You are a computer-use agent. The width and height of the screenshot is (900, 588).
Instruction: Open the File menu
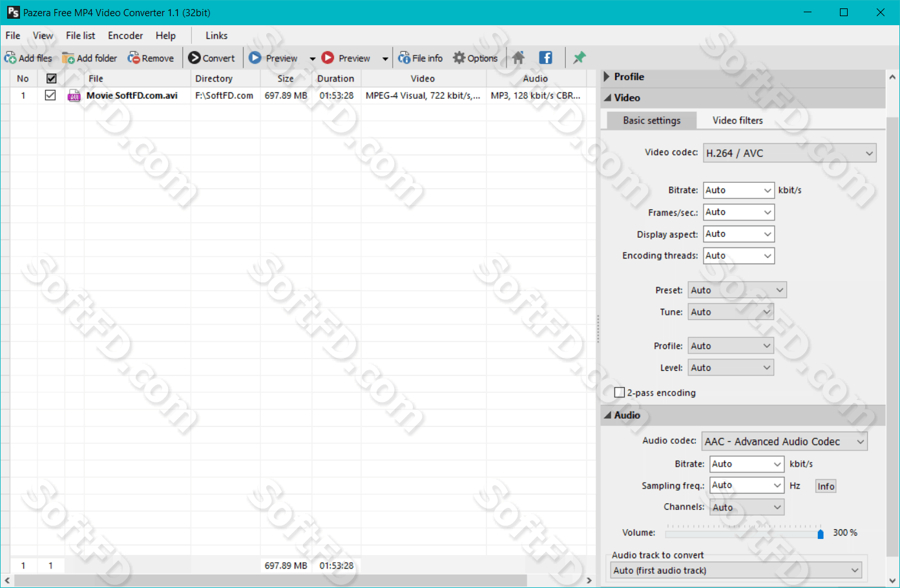13,36
